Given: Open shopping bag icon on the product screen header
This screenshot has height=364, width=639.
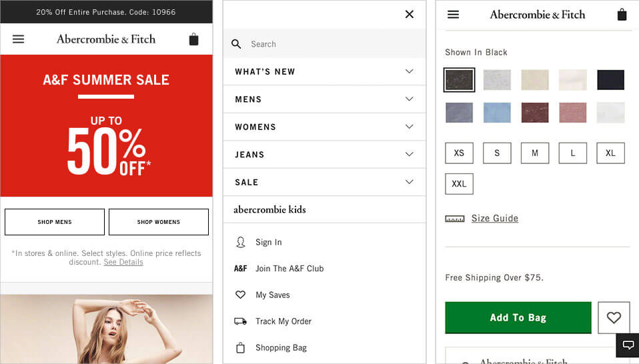Looking at the screenshot, I should coord(622,15).
